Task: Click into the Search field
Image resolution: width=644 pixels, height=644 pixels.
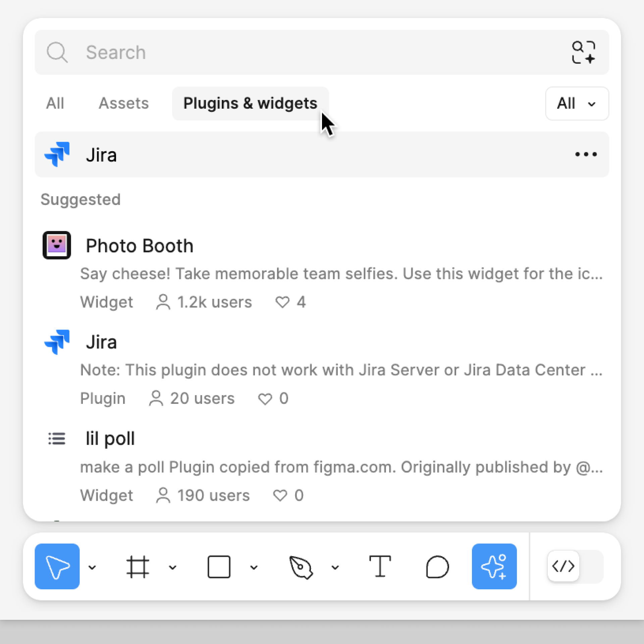Action: [x=322, y=52]
